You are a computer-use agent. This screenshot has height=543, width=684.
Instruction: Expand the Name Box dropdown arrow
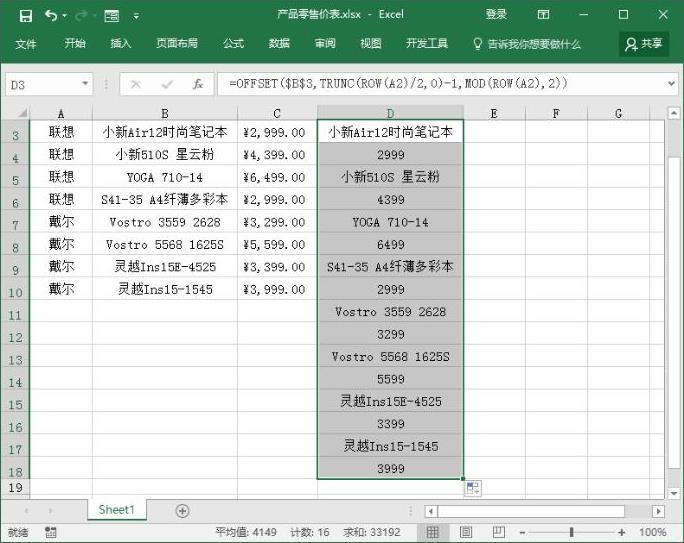tap(85, 84)
